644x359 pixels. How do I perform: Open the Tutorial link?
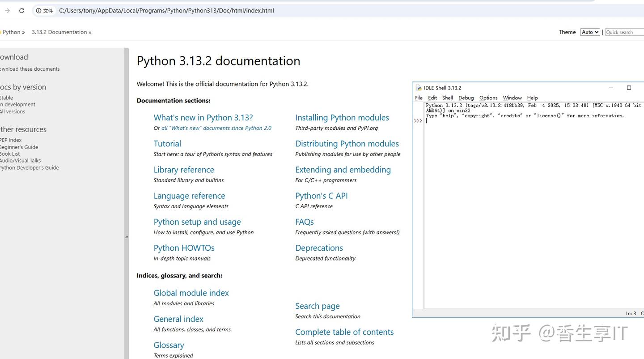167,143
